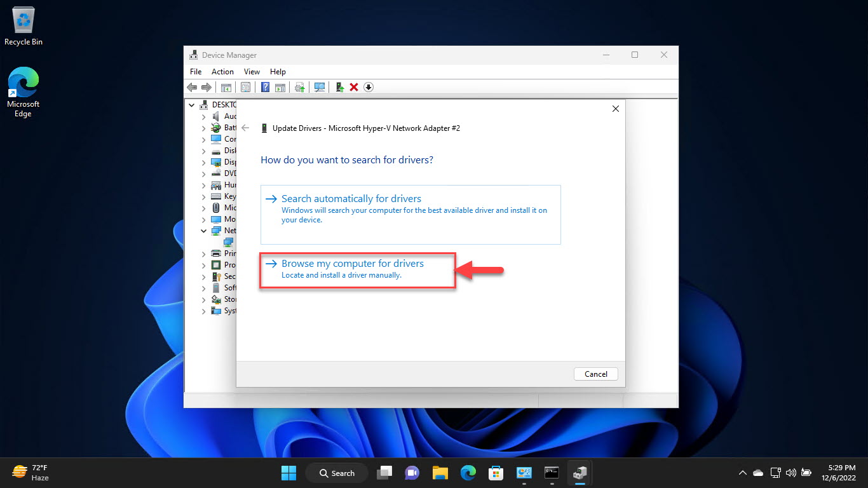Click the Scan for hardware changes icon
This screenshot has height=488, width=868.
(319, 87)
